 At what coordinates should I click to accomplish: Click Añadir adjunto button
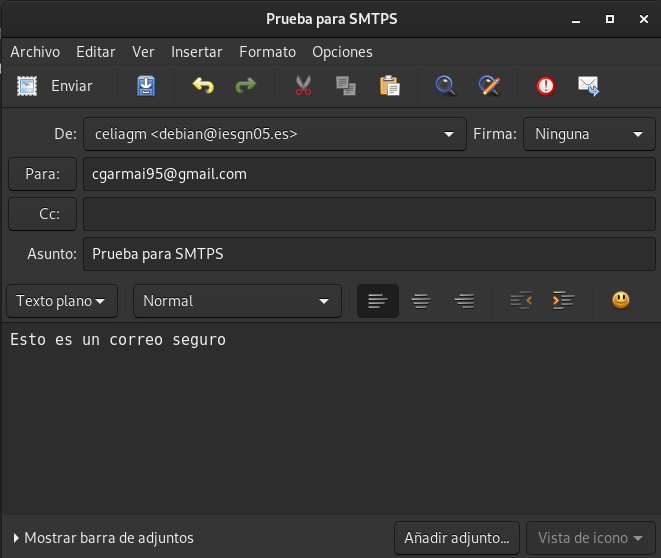tap(457, 538)
